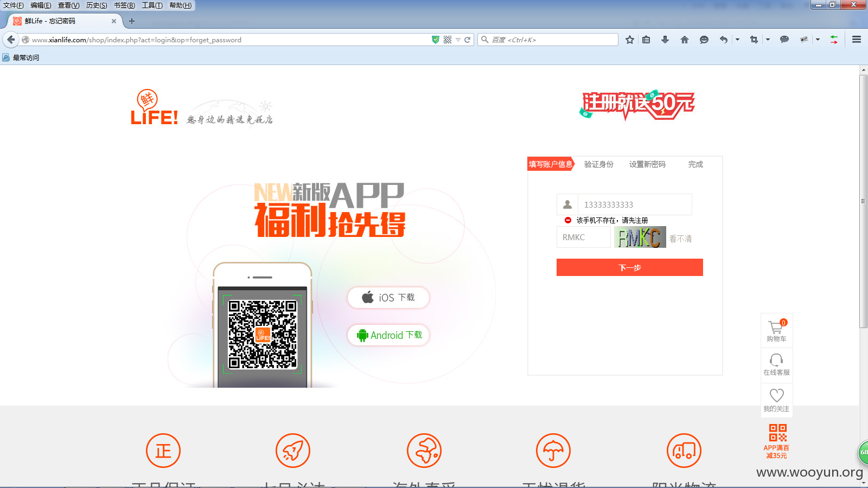Open the browser hamburger menu
This screenshot has width=868, height=488.
point(857,40)
